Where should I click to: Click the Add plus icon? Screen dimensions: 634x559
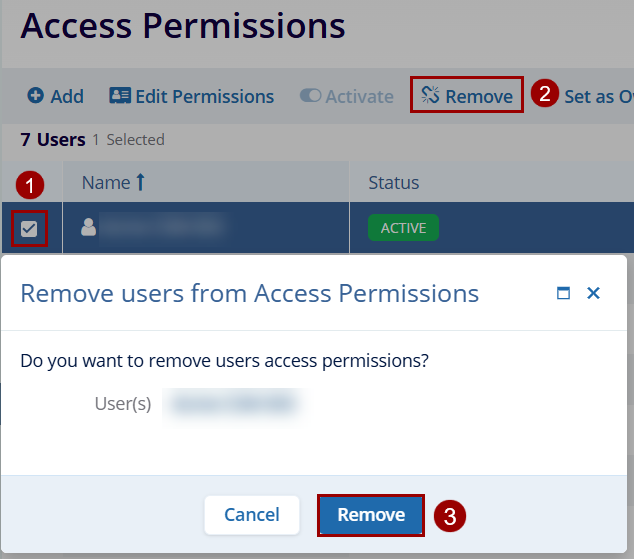click(x=36, y=96)
